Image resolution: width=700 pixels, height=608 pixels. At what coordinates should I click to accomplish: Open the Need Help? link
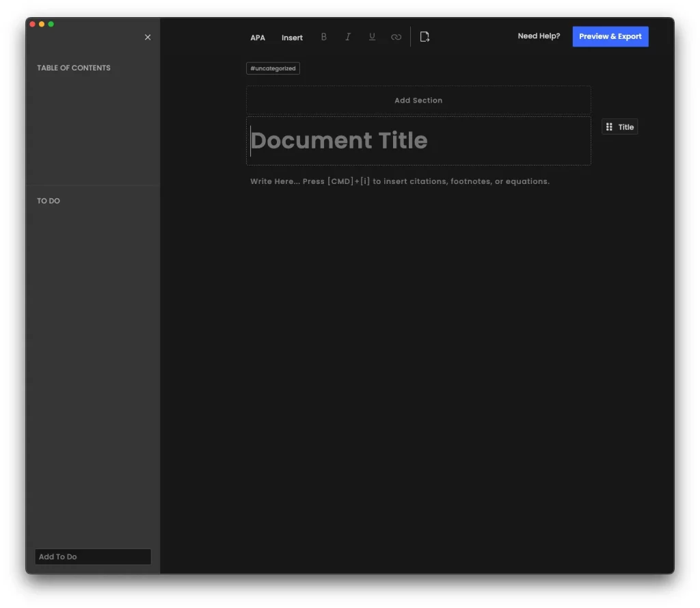[539, 36]
